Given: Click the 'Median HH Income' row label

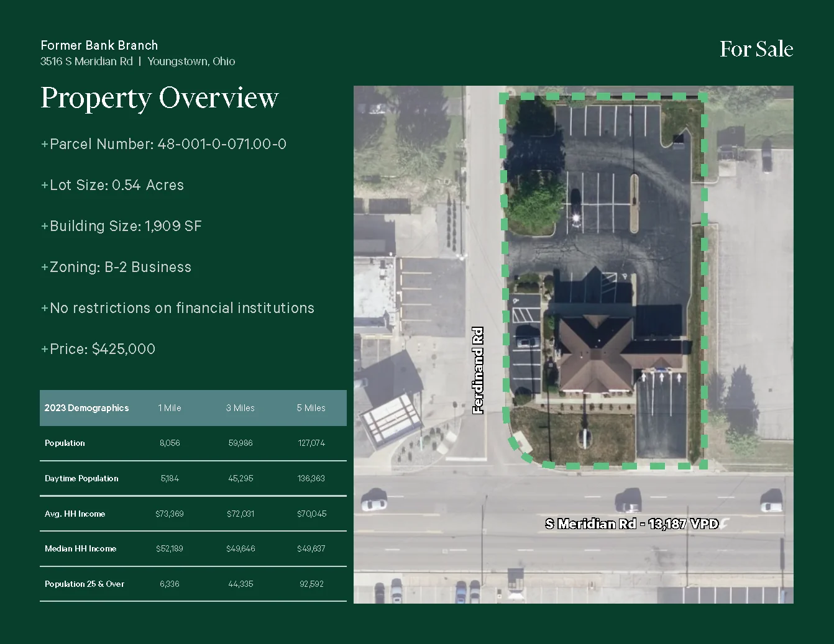Looking at the screenshot, I should [80, 549].
